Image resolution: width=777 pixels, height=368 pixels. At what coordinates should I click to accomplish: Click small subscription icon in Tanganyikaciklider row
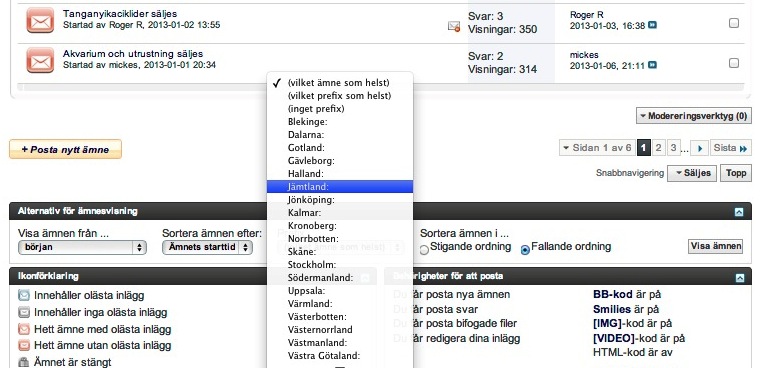454,26
